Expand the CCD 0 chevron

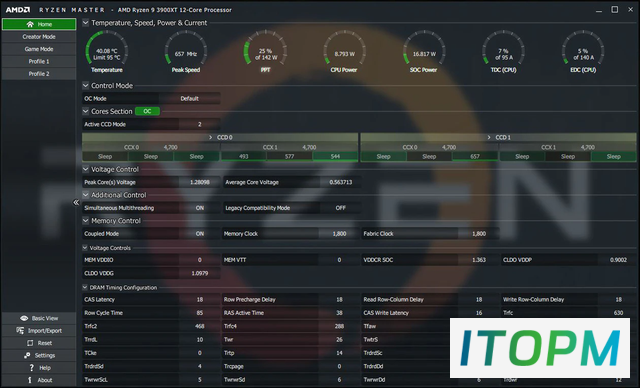coord(211,137)
